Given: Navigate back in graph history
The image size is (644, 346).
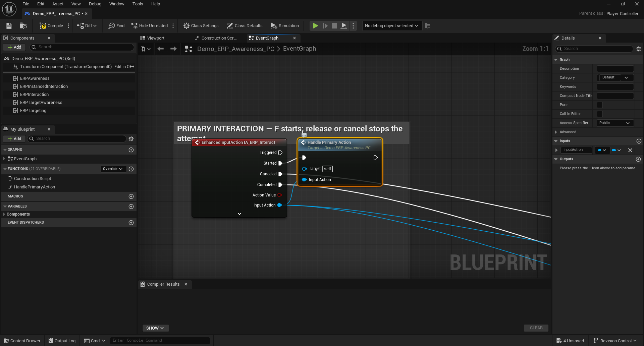Looking at the screenshot, I should point(161,49).
